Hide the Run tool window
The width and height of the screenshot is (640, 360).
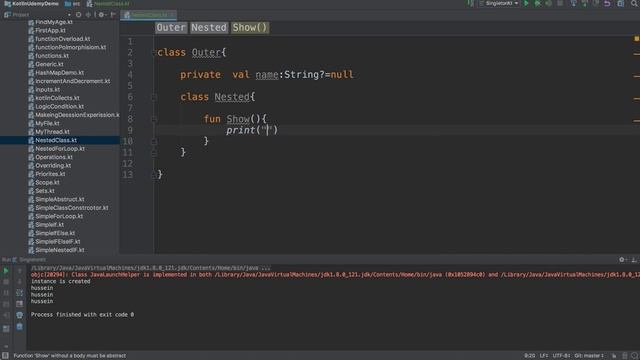coord(634,260)
